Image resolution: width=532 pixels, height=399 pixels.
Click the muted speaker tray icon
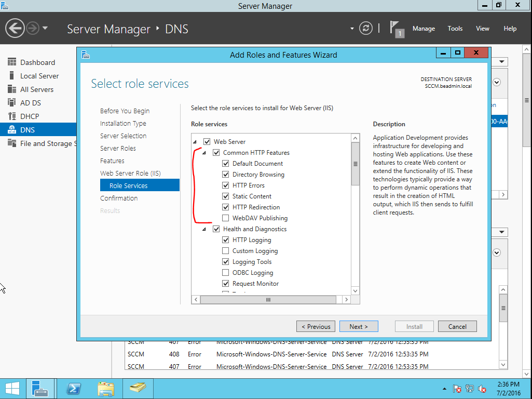click(482, 389)
